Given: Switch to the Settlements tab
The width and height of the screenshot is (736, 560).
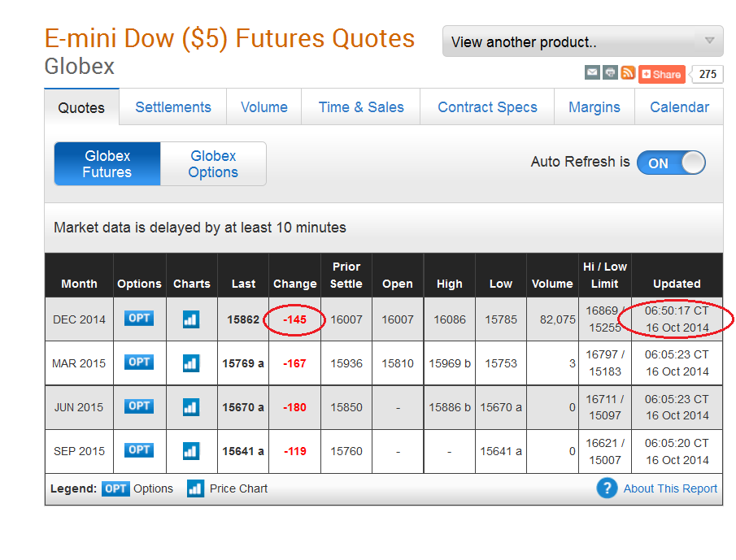Looking at the screenshot, I should 173,107.
